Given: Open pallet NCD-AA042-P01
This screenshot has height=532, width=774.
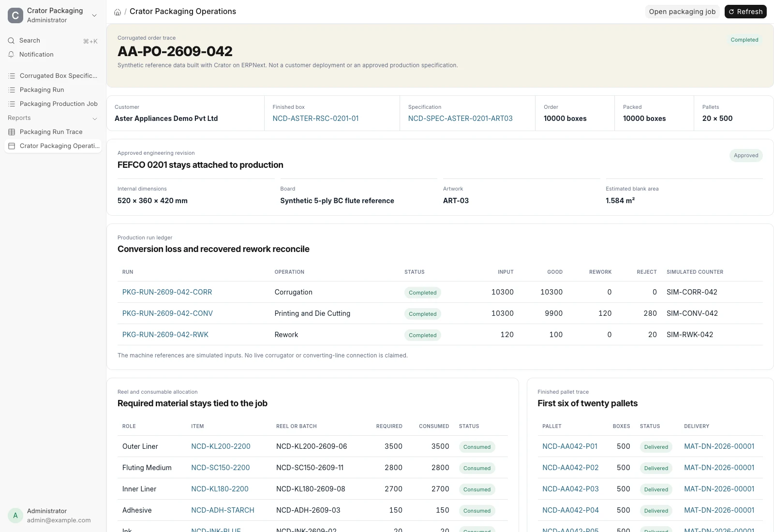Looking at the screenshot, I should tap(570, 446).
